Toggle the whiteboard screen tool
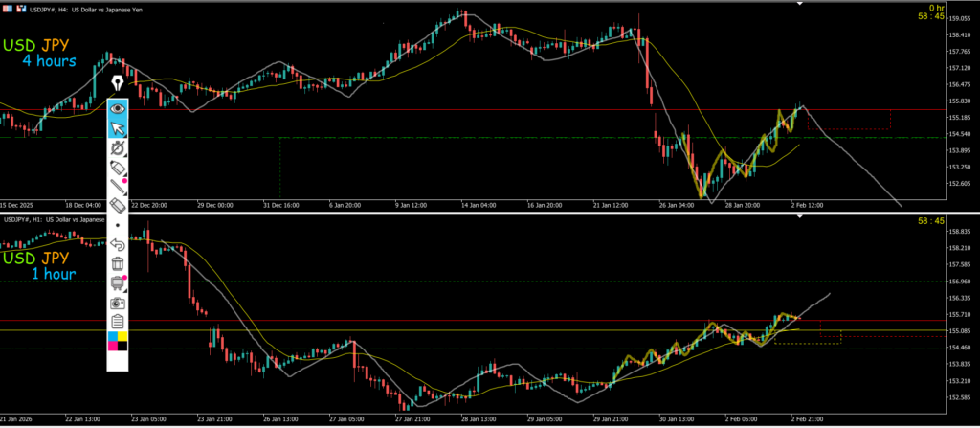The height and width of the screenshot is (428, 980). coord(118,282)
